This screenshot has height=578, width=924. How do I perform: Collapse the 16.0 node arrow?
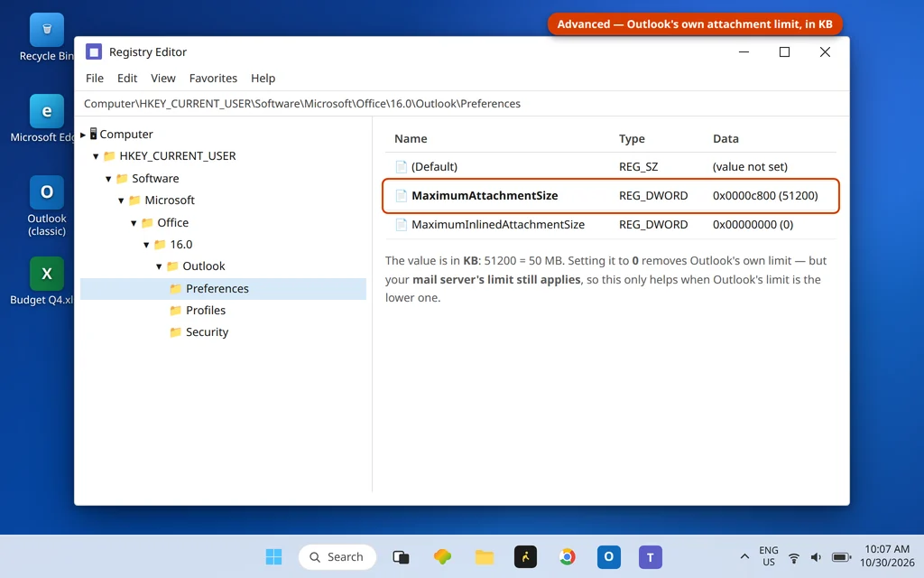[x=146, y=245]
